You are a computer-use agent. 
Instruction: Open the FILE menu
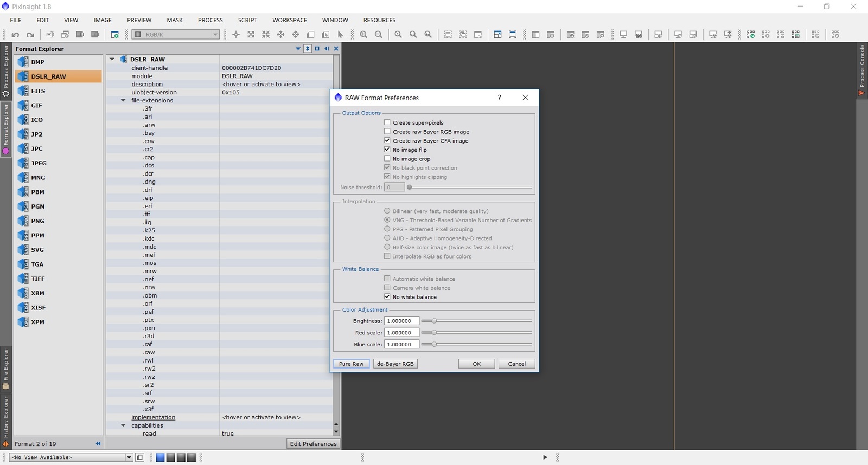tap(16, 20)
